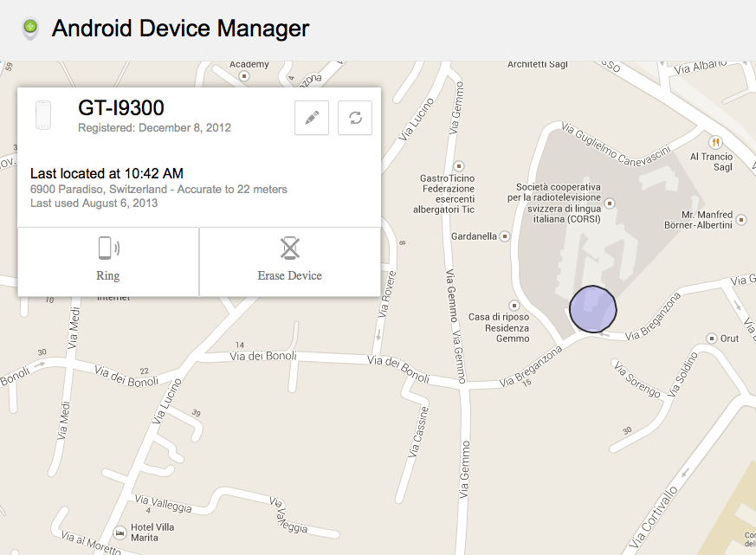Click the Hotel Villa Marita label
Screen dimensions: 756x555
[152, 532]
